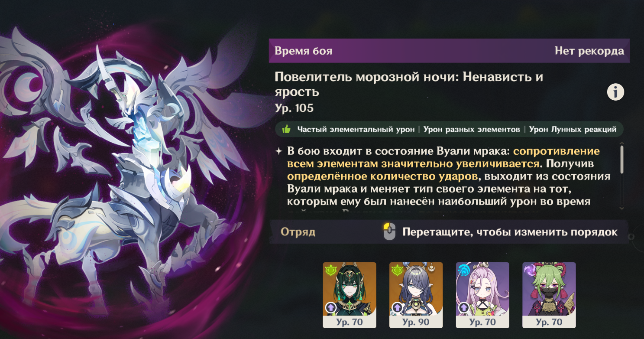The height and width of the screenshot is (339, 644).
Task: Click the "Отряд" squad label
Action: pos(298,232)
